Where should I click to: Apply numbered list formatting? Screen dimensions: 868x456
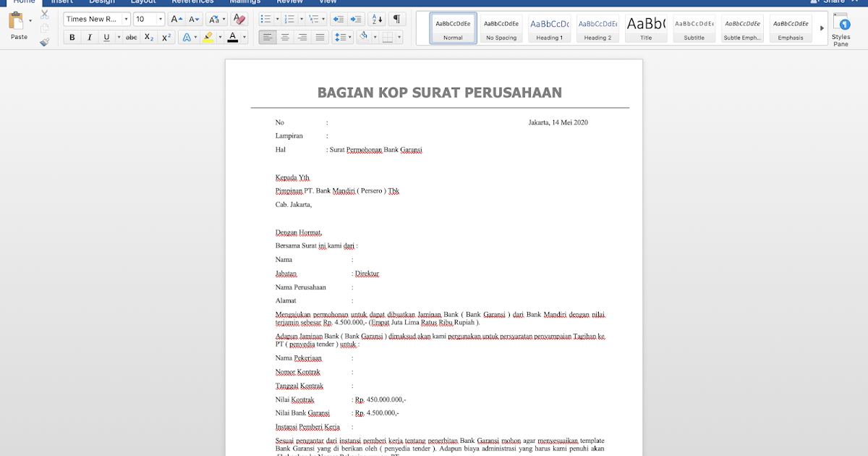pyautogui.click(x=289, y=19)
